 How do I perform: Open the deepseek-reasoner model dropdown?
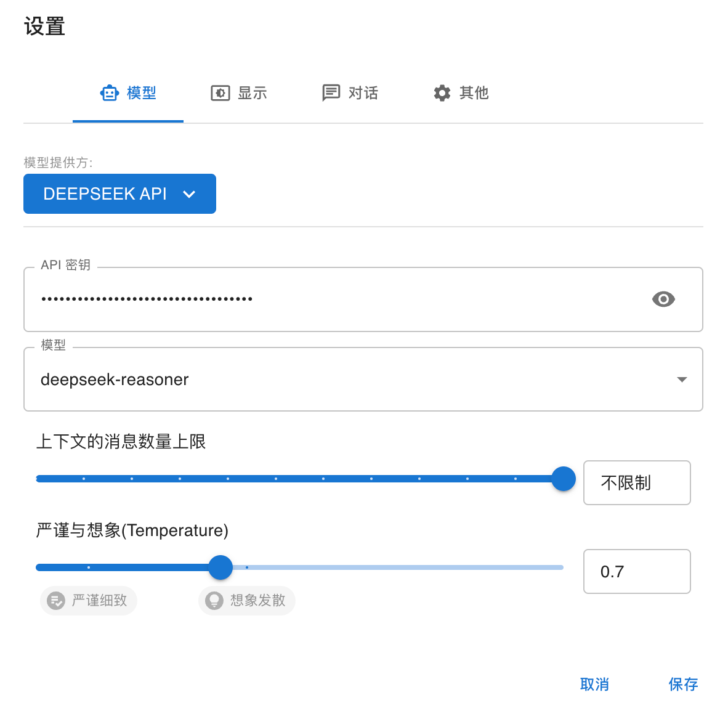[363, 380]
